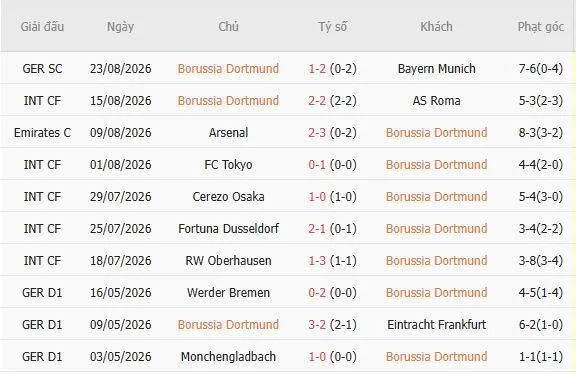Click the 2-3 score against Arsenal
Image resolution: width=576 pixels, height=374 pixels.
point(317,133)
